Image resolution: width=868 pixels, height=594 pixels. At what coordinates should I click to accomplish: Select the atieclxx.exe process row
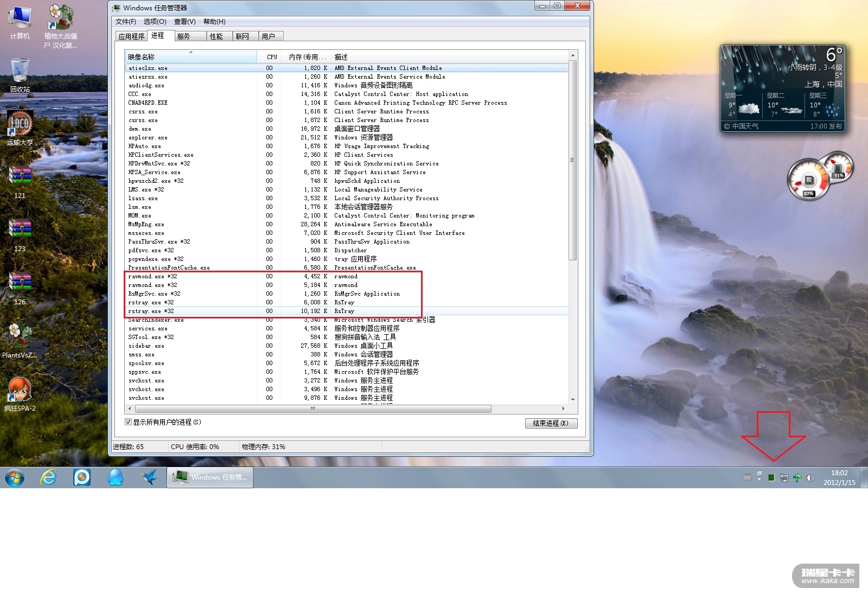(x=347, y=68)
